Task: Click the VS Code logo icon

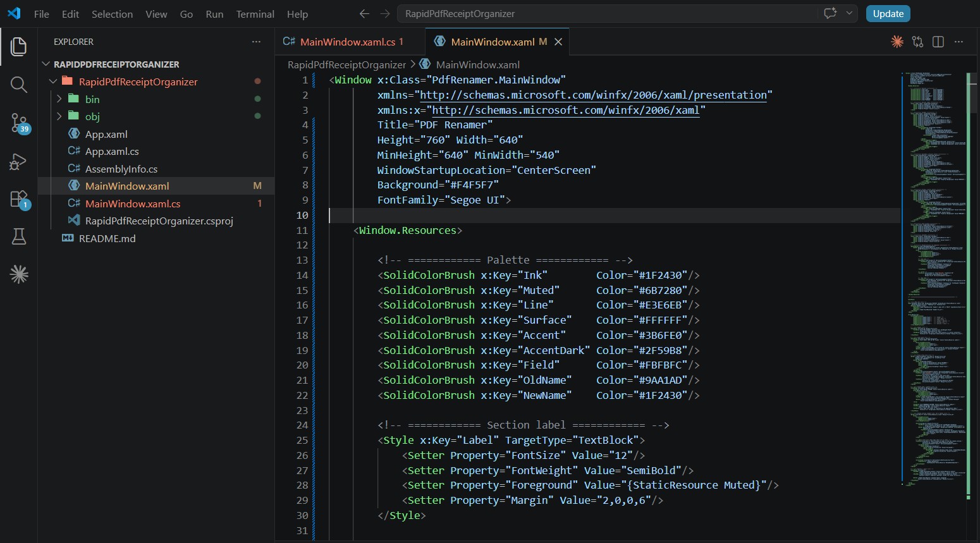Action: 14,13
